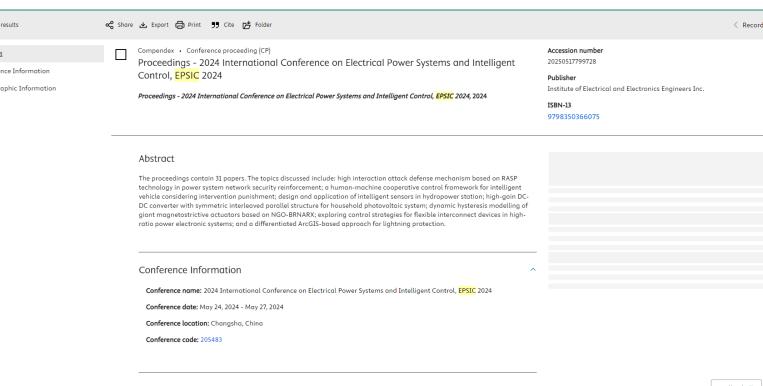The height and width of the screenshot is (386, 763).
Task: Open the Share label in toolbar
Action: 125,25
